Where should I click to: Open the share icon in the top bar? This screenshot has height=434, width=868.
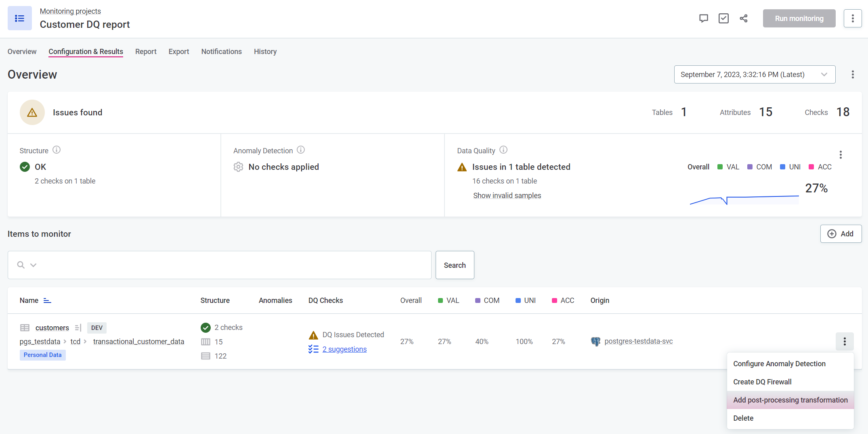tap(744, 18)
